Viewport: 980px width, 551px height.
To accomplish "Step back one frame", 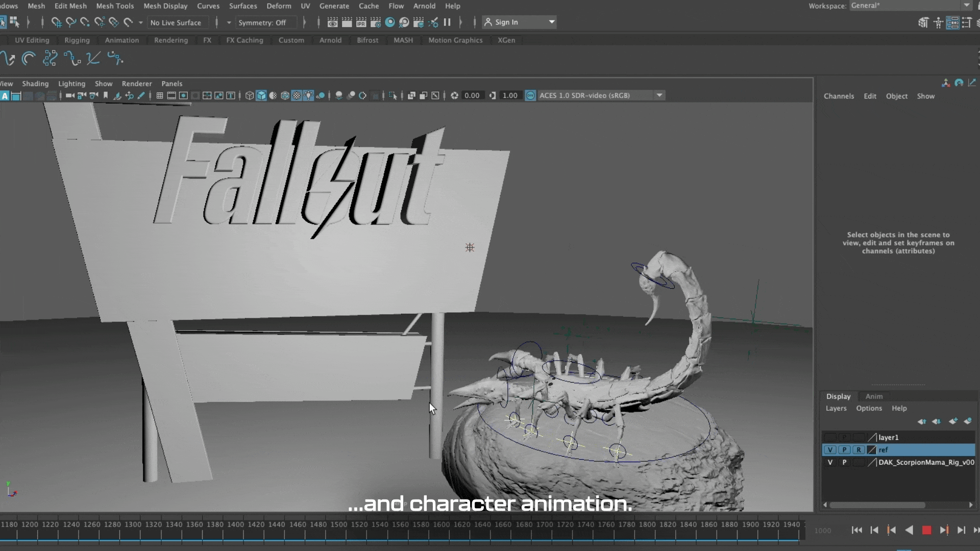I will [874, 531].
